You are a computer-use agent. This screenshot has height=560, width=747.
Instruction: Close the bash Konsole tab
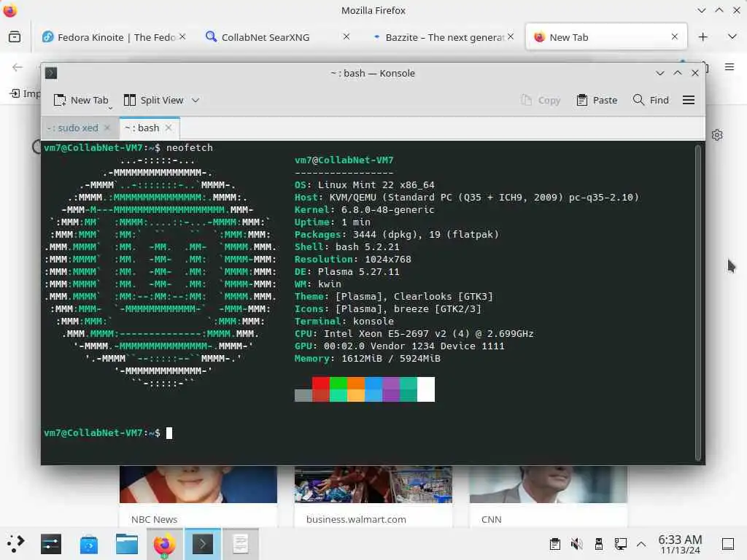pyautogui.click(x=169, y=128)
